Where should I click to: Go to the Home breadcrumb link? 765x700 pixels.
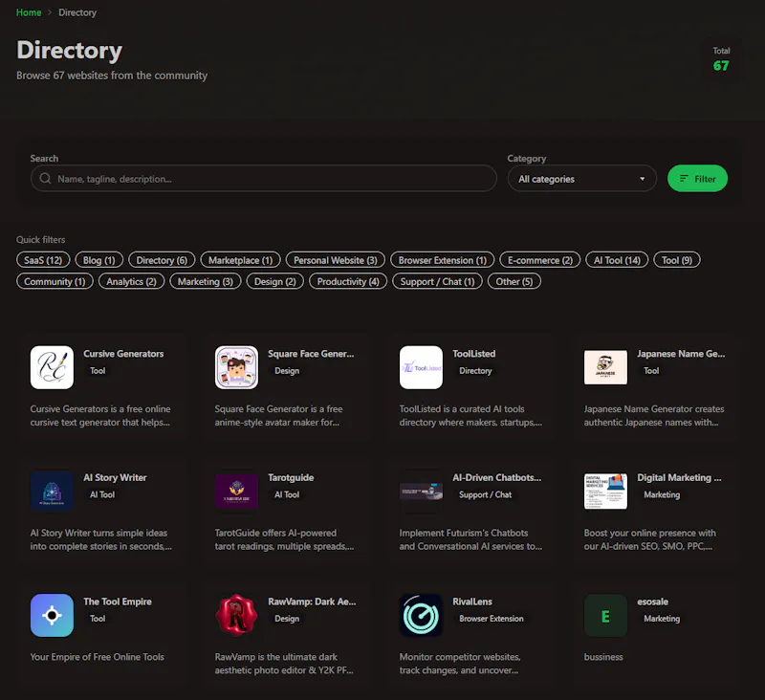pos(29,12)
